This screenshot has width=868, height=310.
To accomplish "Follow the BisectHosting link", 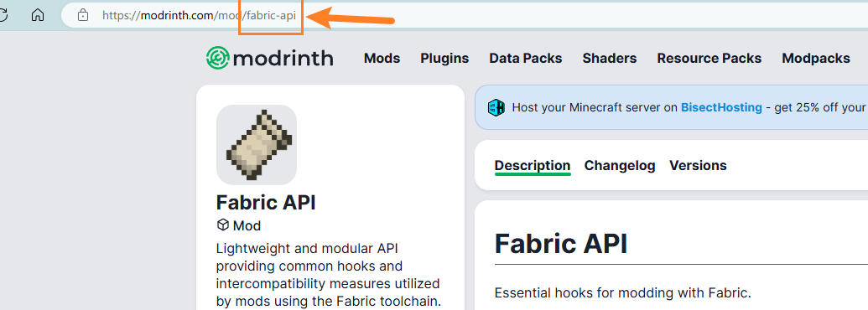I will coord(721,107).
